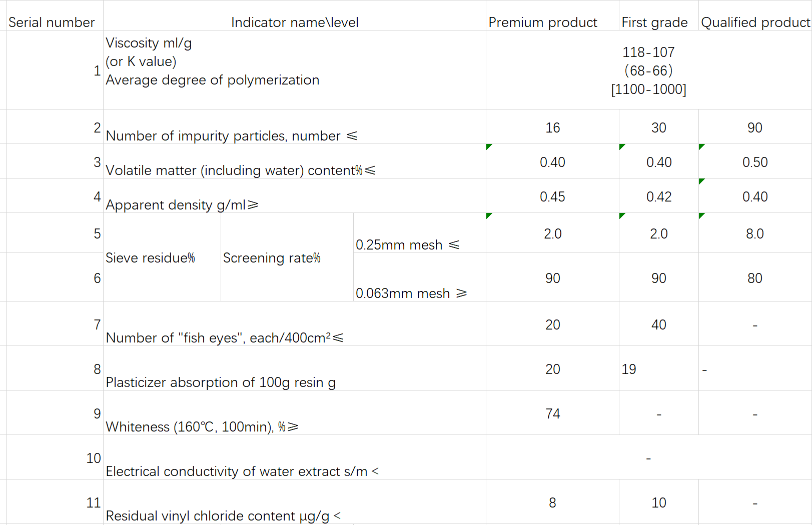
Task: Click the whiteness premium value 74
Action: click(552, 413)
